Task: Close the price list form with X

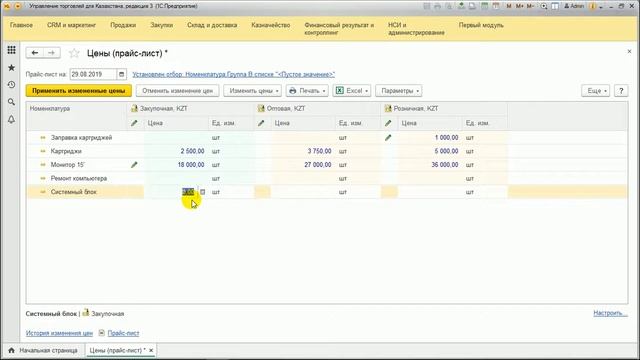Action: tap(629, 51)
